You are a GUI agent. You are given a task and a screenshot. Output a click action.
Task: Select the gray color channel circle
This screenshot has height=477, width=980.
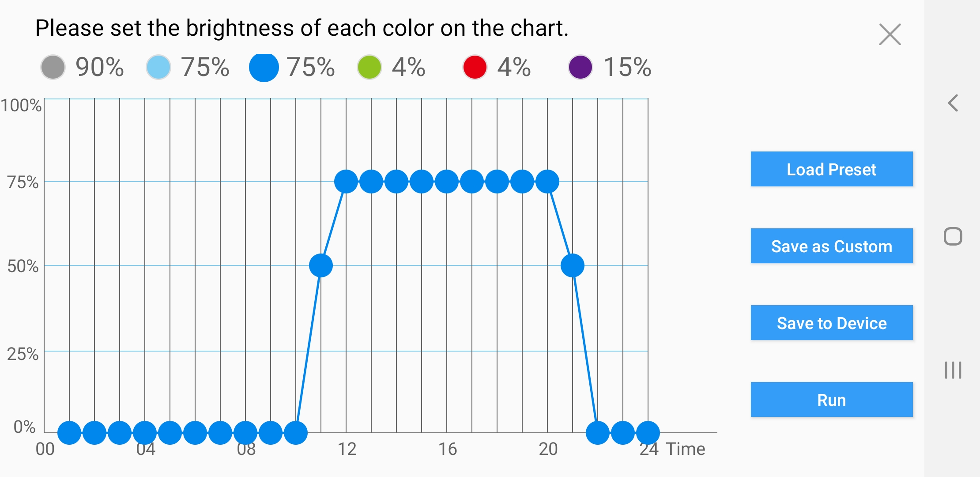click(53, 67)
